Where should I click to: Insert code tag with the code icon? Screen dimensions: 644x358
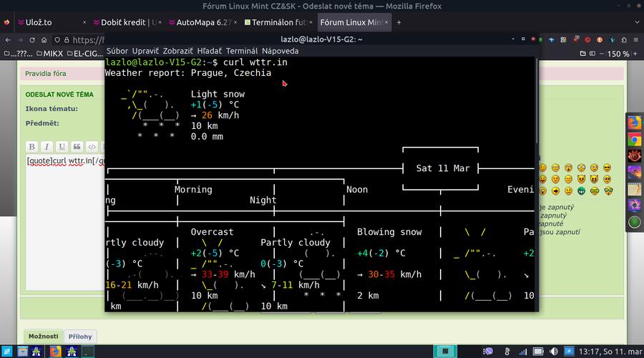[92, 147]
